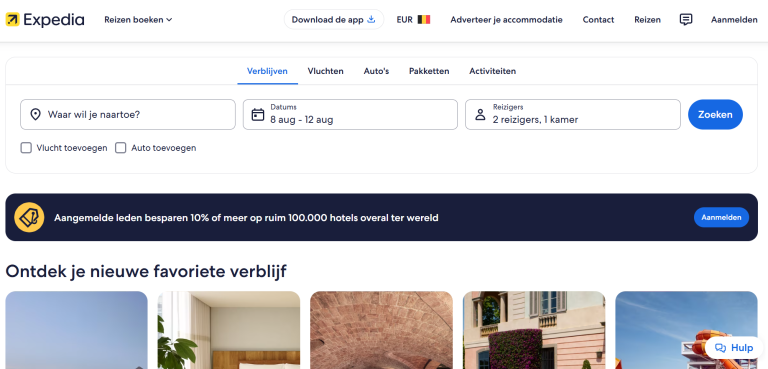Open the Hulp chat bubble

734,348
